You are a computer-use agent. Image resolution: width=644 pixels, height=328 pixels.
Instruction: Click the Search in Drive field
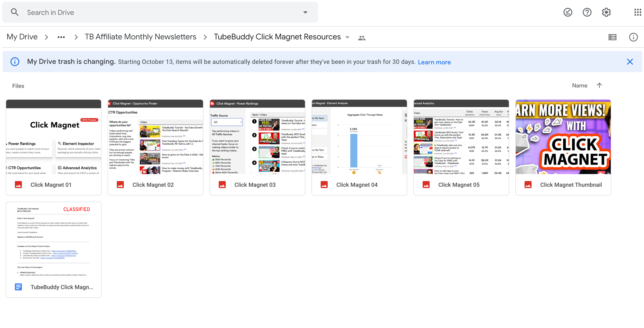pyautogui.click(x=160, y=12)
